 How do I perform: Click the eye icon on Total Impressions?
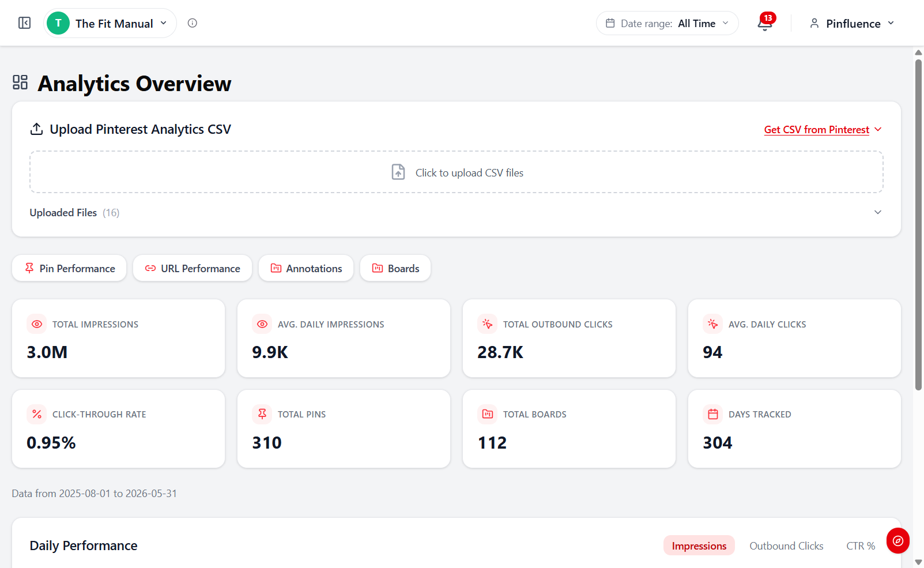pyautogui.click(x=37, y=324)
